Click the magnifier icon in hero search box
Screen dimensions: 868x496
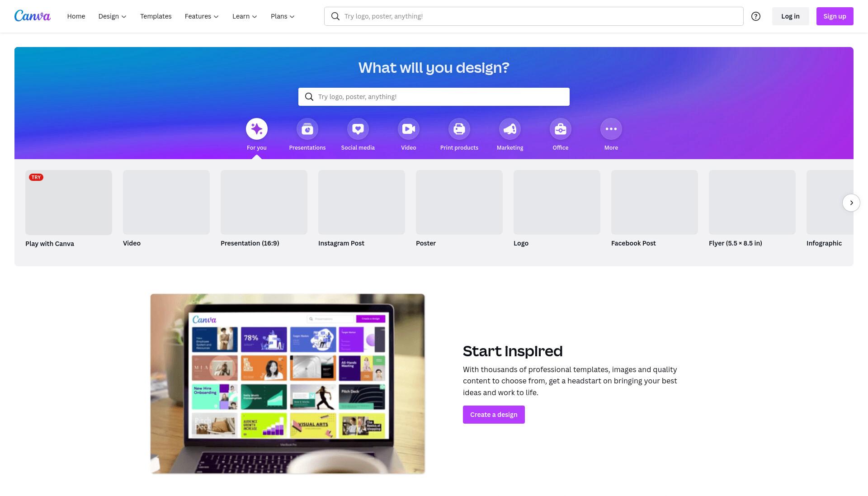309,97
